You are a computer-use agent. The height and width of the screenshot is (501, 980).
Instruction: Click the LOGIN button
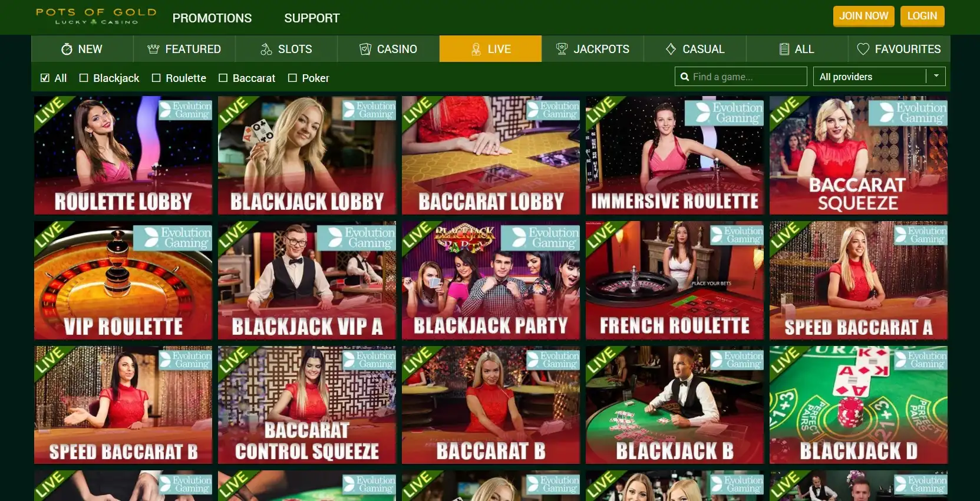tap(922, 16)
